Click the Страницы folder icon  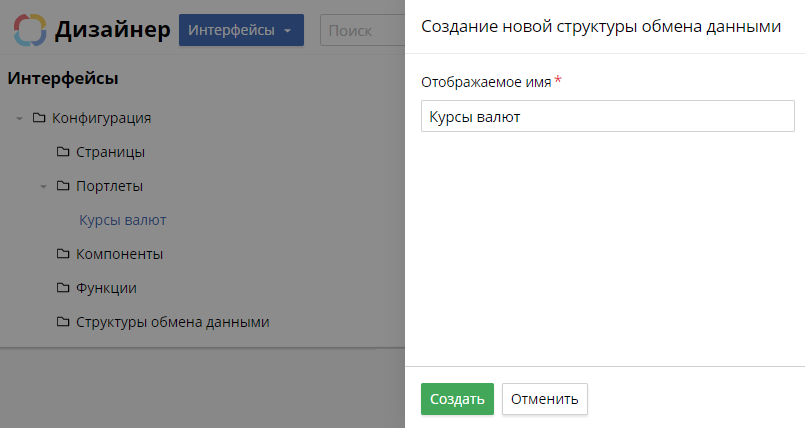coord(63,152)
